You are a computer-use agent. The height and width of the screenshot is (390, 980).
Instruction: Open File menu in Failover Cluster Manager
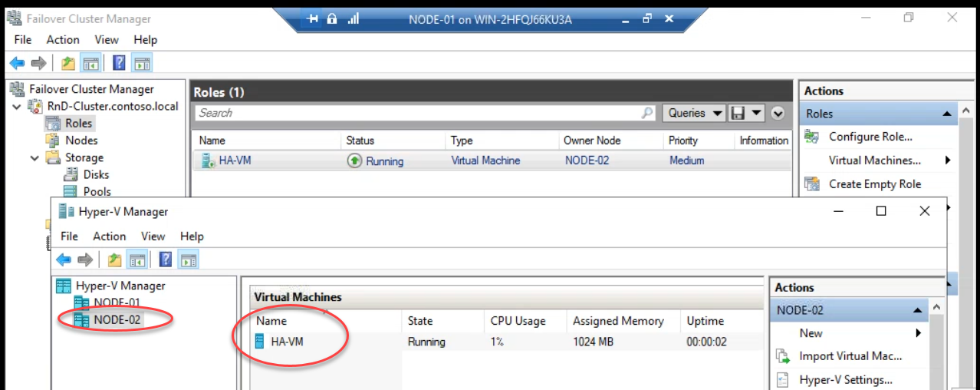coord(23,39)
